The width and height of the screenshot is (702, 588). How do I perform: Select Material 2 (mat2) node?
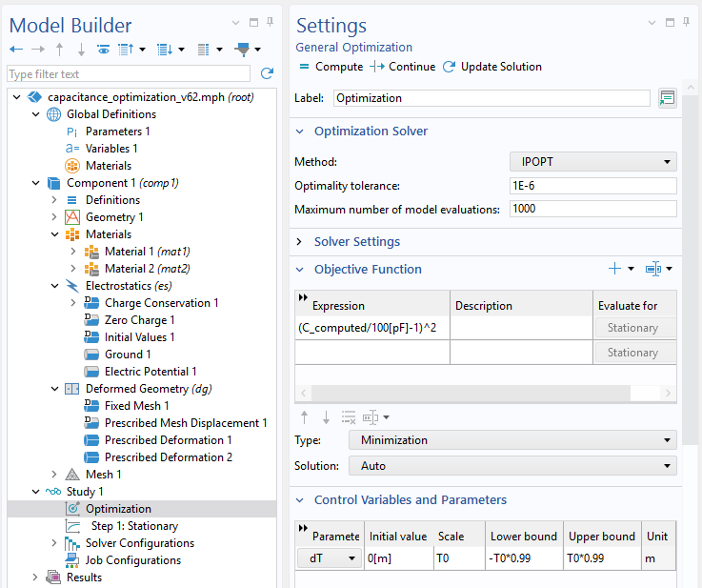pyautogui.click(x=148, y=269)
